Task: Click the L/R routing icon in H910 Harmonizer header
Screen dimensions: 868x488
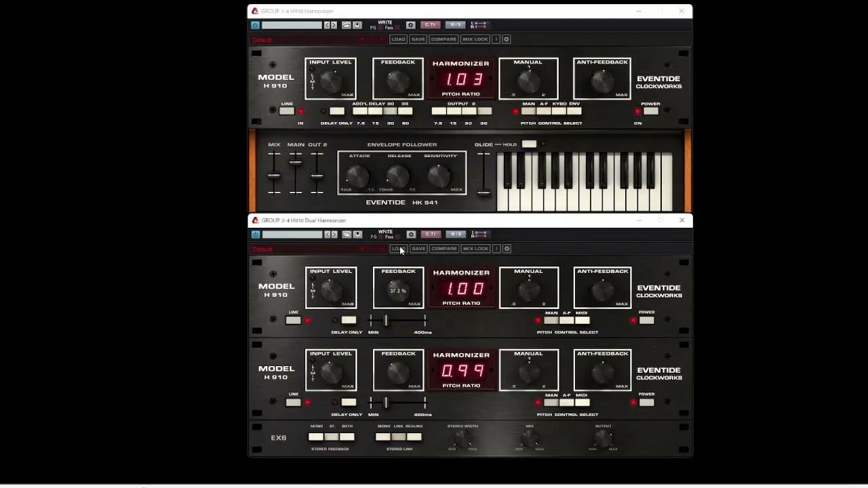Action: (x=479, y=25)
